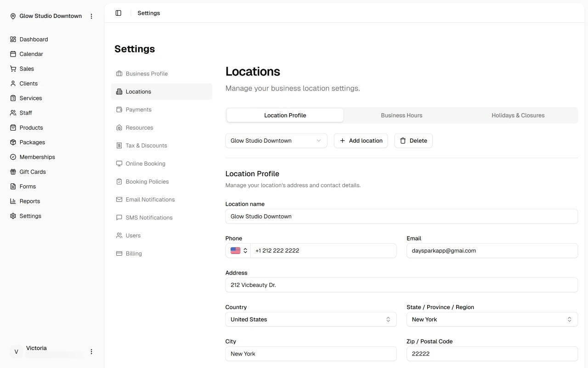Click the Booking Policies clipboard icon
The image size is (588, 368).
coord(119,181)
